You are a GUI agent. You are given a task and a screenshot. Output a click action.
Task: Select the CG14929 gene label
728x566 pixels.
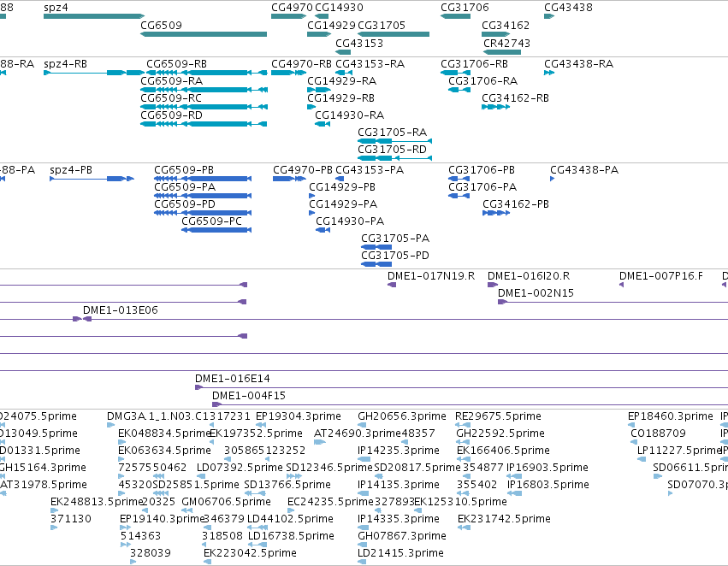pos(332,25)
